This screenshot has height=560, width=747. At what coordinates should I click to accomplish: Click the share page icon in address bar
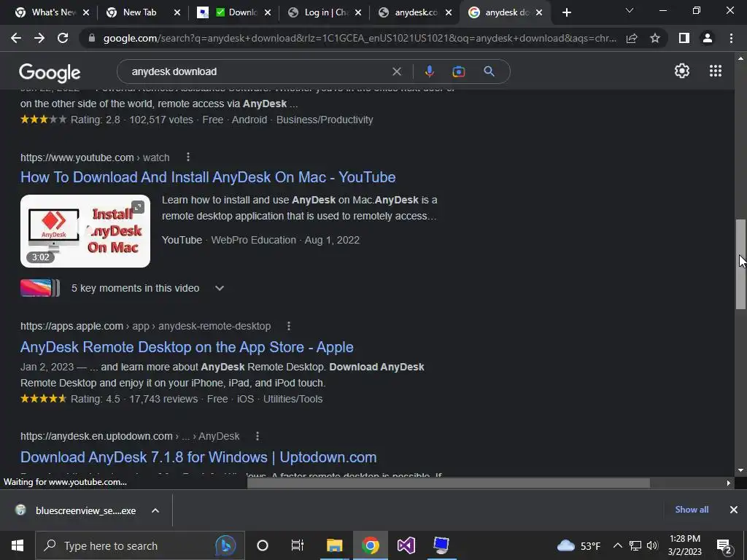[632, 38]
